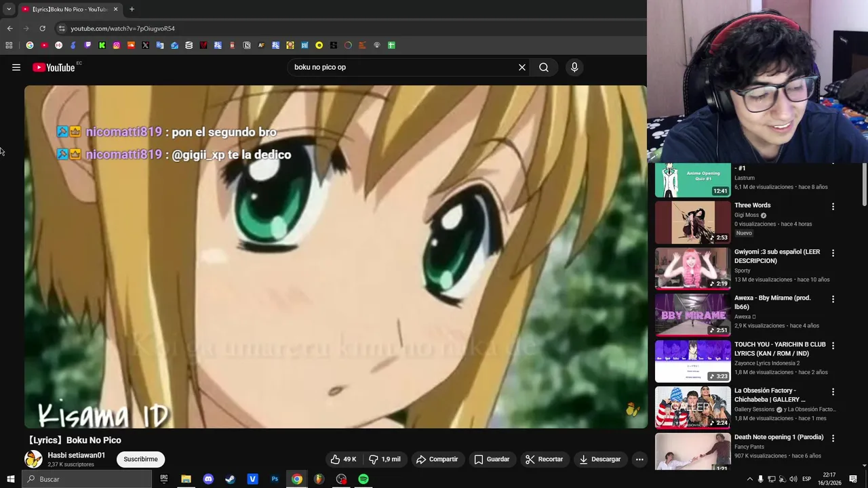Open the YouTube hamburger guide menu
868x488 pixels.
point(16,67)
